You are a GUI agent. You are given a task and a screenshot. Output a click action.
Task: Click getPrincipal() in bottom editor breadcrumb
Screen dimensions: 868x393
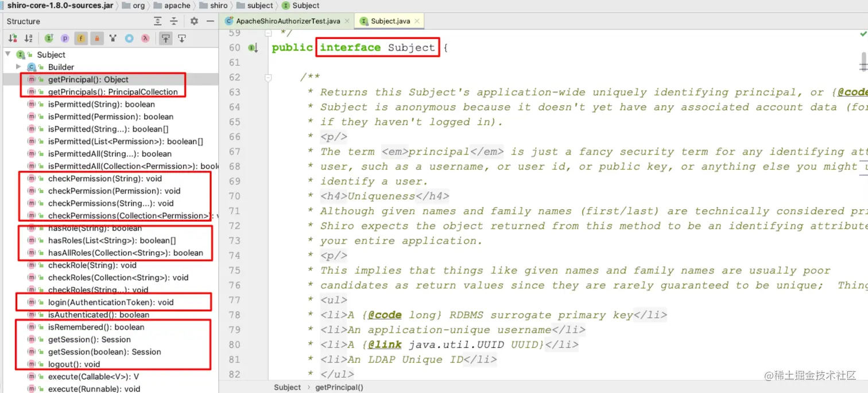pos(339,387)
